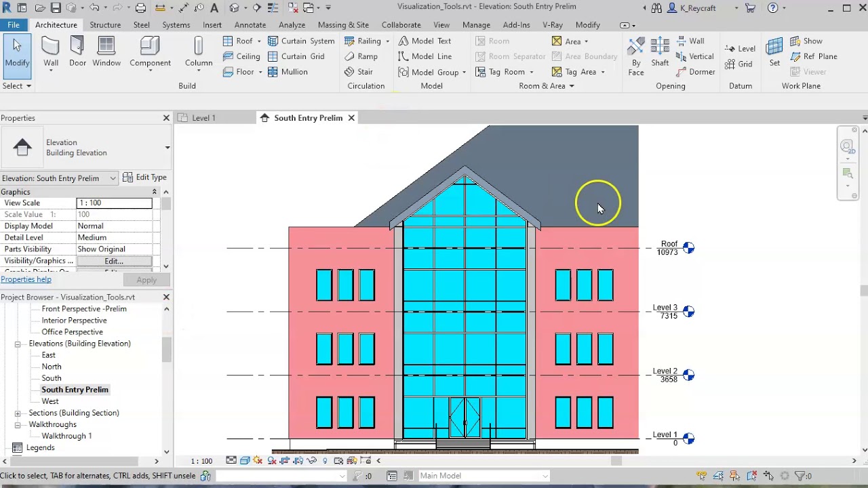This screenshot has width=868, height=488.
Task: Click the Vertical opening tool
Action: (x=694, y=56)
